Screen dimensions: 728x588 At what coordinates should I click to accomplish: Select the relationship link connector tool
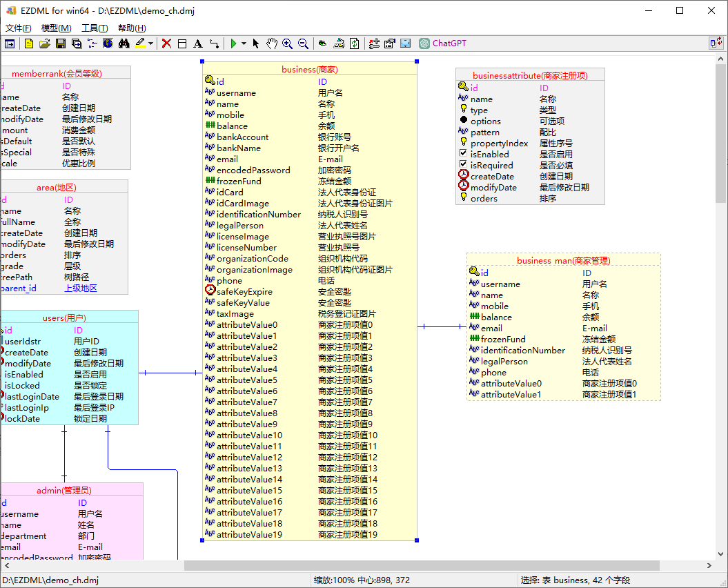[214, 43]
